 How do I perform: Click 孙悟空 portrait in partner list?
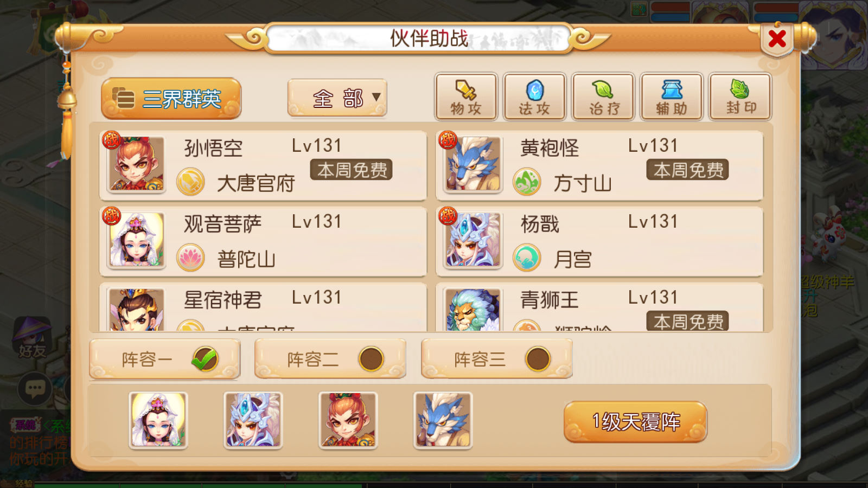(x=136, y=164)
